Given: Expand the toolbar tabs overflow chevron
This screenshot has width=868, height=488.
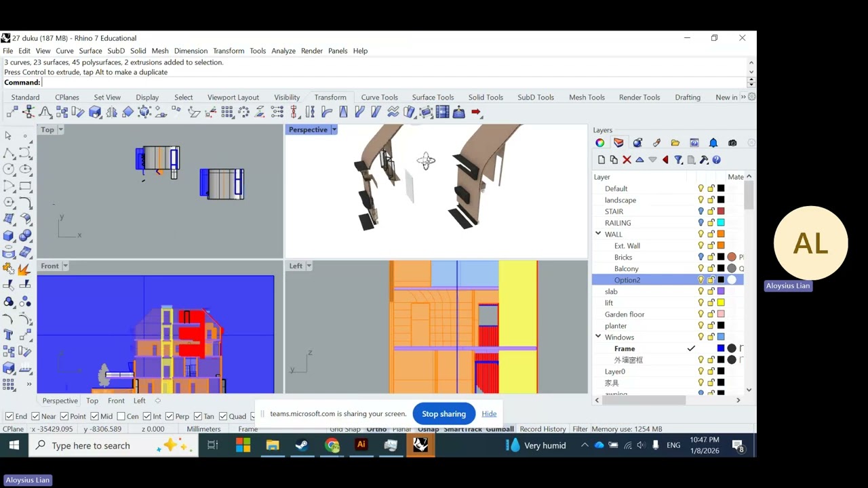Looking at the screenshot, I should [743, 97].
